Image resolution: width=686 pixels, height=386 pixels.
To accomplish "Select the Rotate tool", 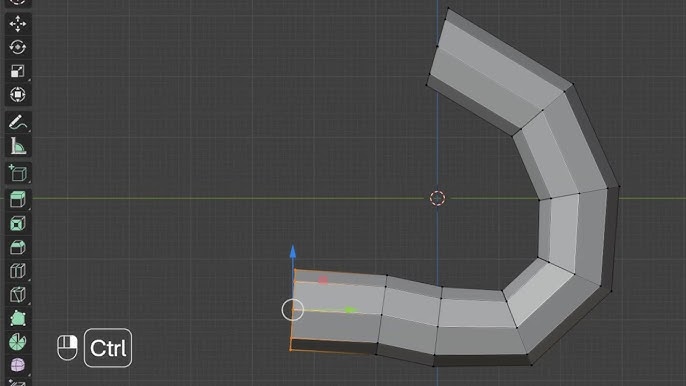I will (x=18, y=47).
